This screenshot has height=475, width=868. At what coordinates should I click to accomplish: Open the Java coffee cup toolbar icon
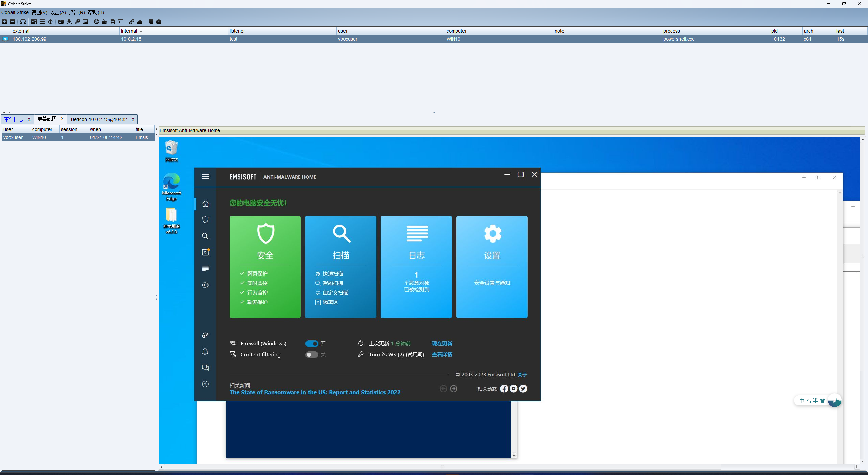[x=104, y=22]
